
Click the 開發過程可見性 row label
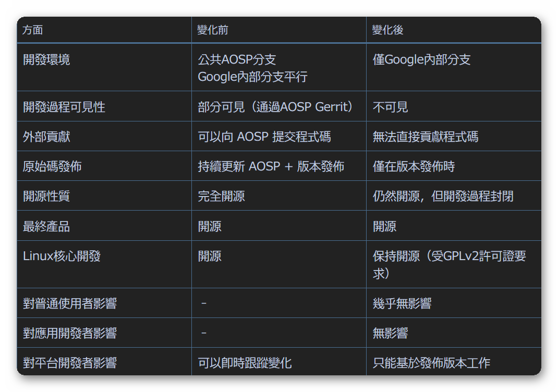tap(64, 107)
